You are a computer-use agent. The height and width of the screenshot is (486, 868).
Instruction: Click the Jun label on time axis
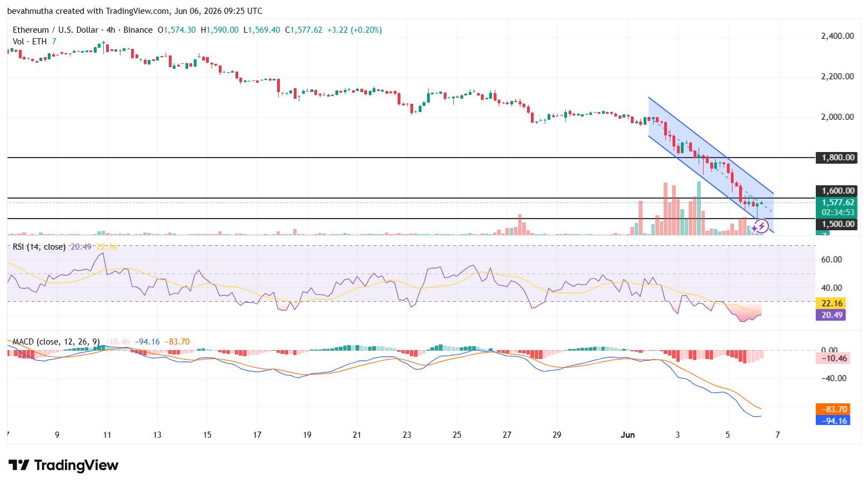click(628, 435)
